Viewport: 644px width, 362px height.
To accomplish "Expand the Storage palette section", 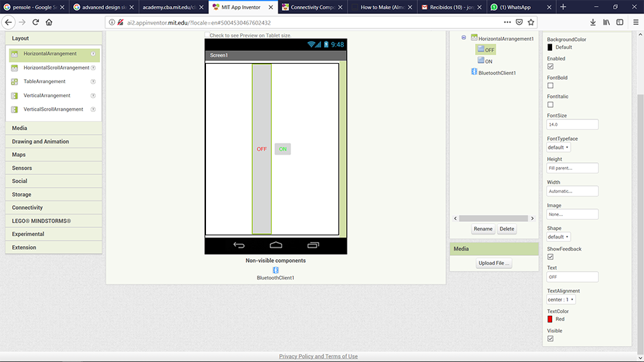I will [x=54, y=194].
